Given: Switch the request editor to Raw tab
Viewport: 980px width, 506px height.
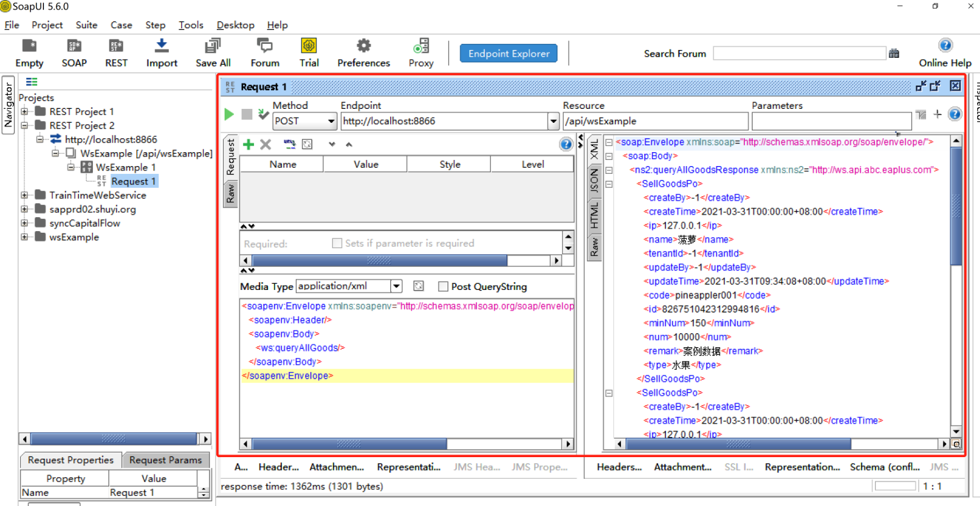Looking at the screenshot, I should click(230, 194).
